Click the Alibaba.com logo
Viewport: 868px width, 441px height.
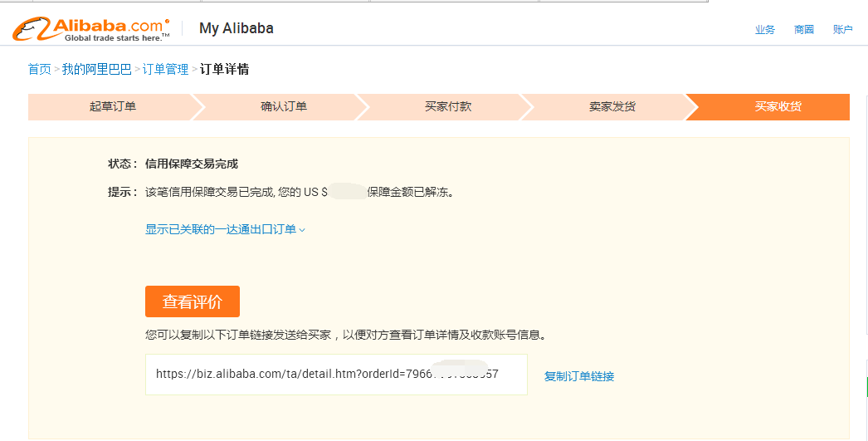[90, 29]
